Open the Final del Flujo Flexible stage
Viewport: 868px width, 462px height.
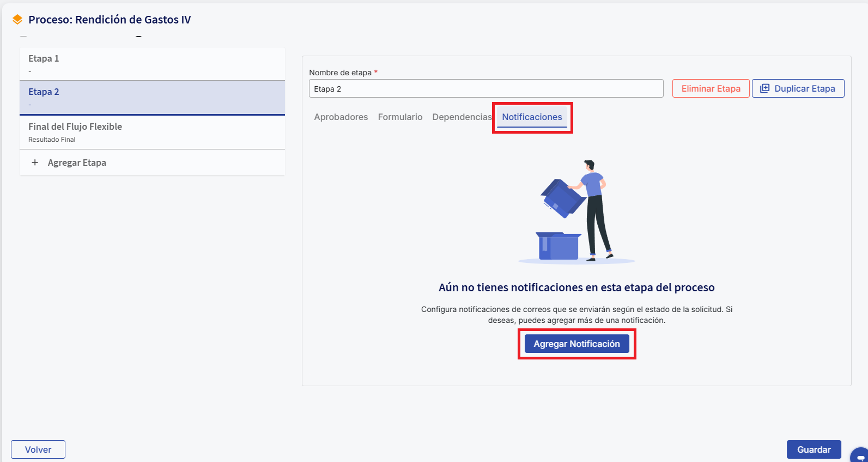pyautogui.click(x=152, y=132)
